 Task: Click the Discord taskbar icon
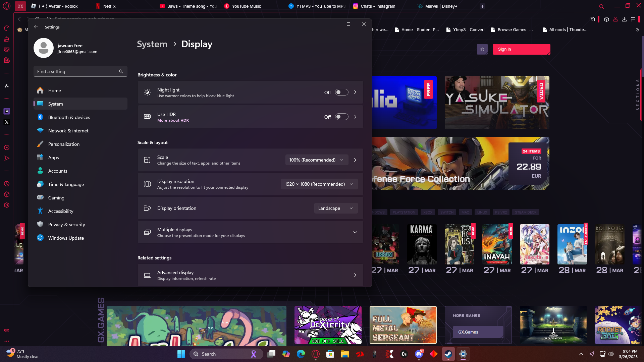point(419,354)
